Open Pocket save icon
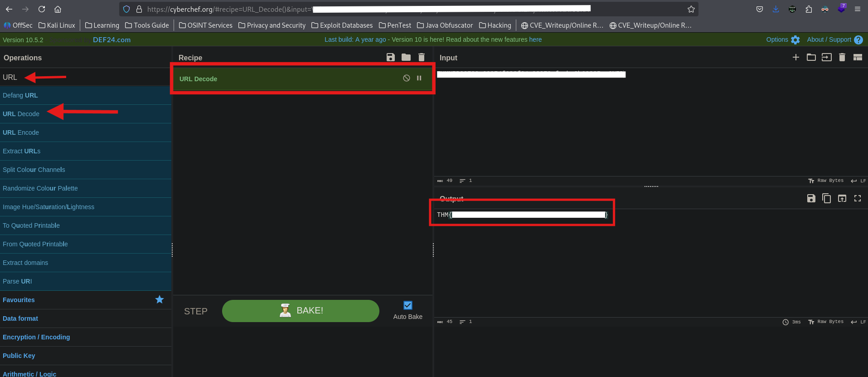This screenshot has height=377, width=868. [760, 9]
